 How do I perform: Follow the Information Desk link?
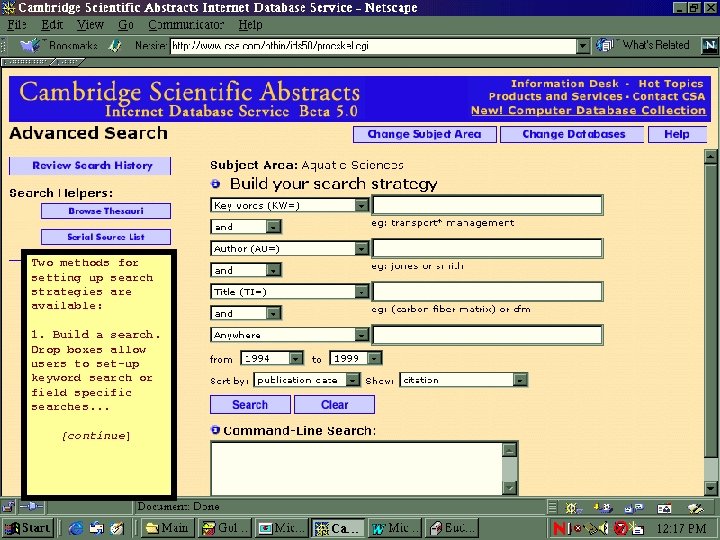point(565,84)
